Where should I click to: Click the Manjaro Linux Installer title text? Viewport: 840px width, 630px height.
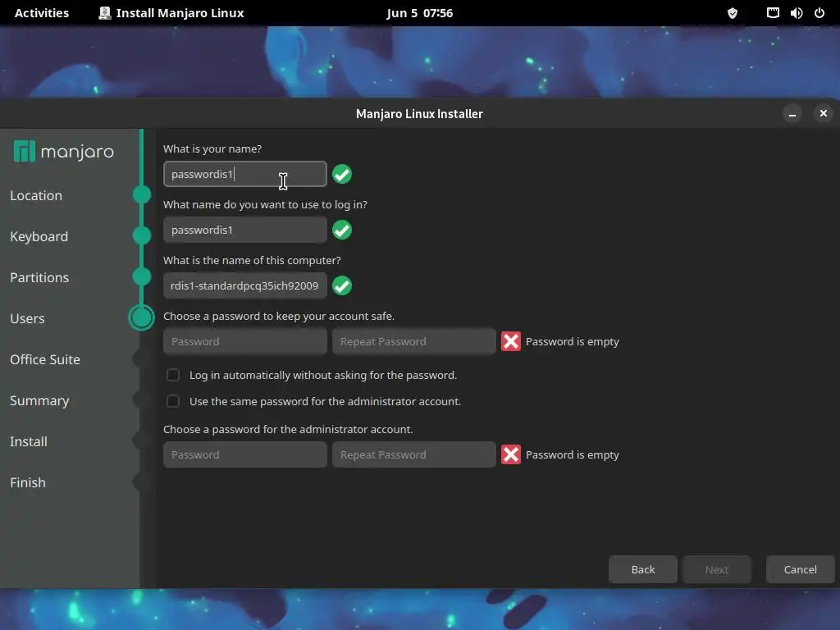click(x=419, y=113)
